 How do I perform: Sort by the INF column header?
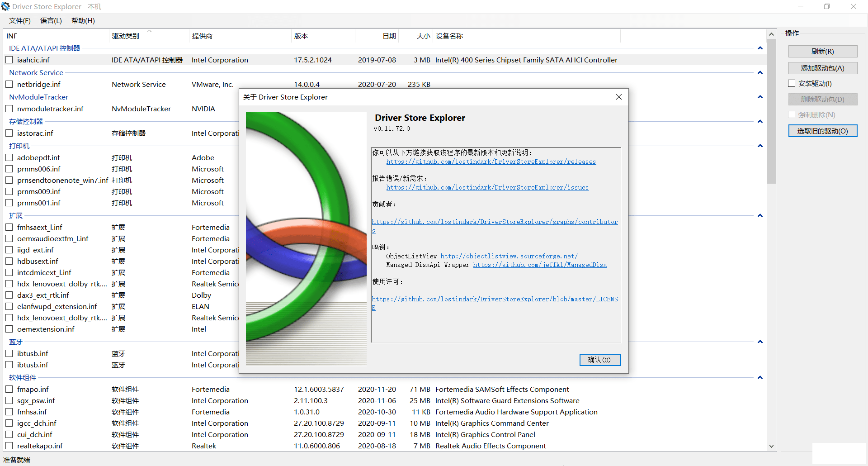[56, 36]
